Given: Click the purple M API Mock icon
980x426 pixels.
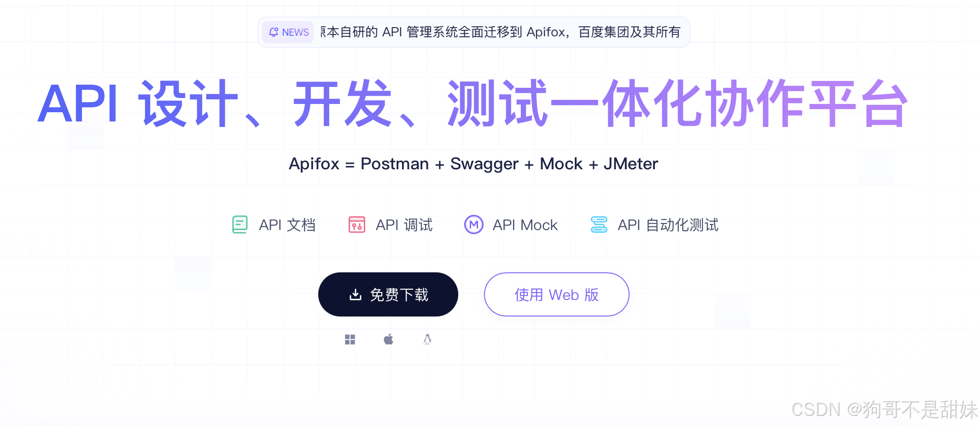Looking at the screenshot, I should pos(474,225).
